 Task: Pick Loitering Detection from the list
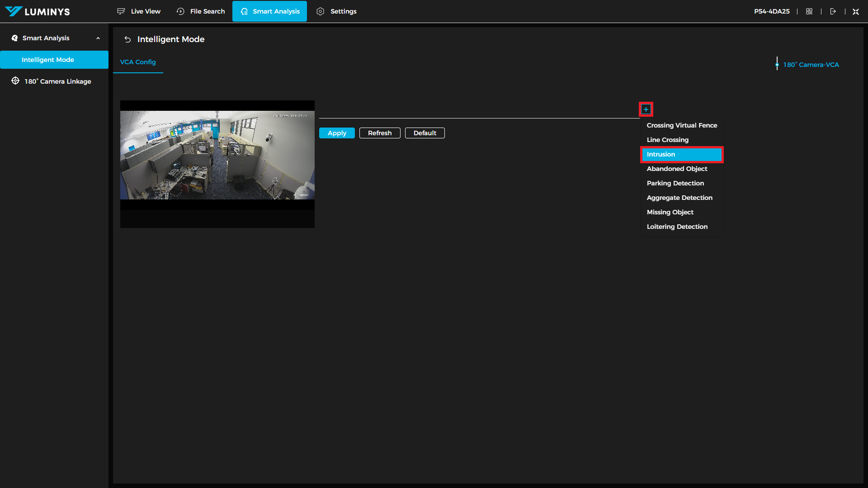(x=677, y=227)
